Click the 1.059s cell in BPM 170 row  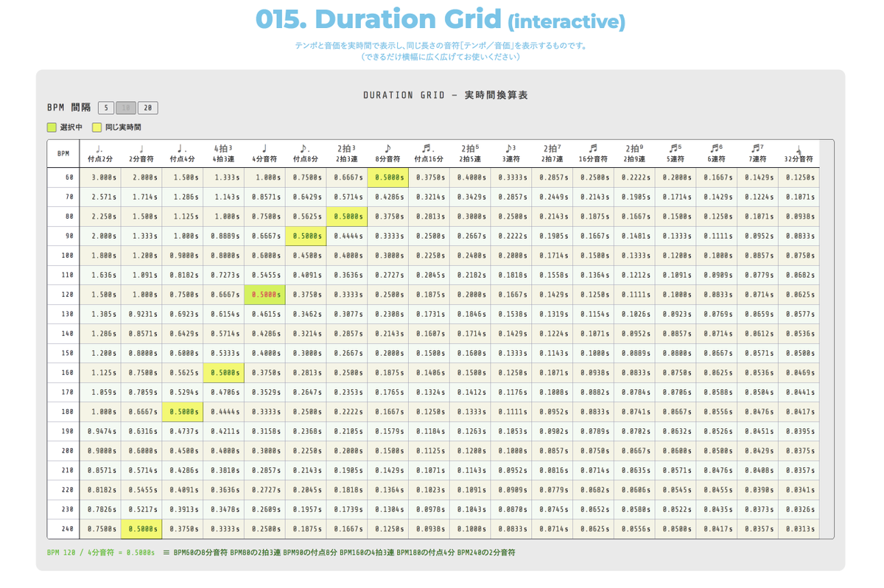pyautogui.click(x=100, y=393)
